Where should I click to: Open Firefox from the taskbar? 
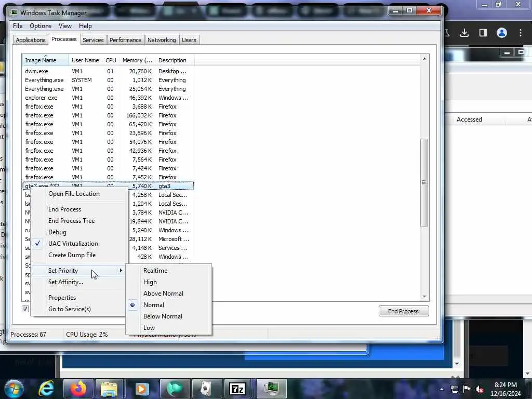[78, 389]
